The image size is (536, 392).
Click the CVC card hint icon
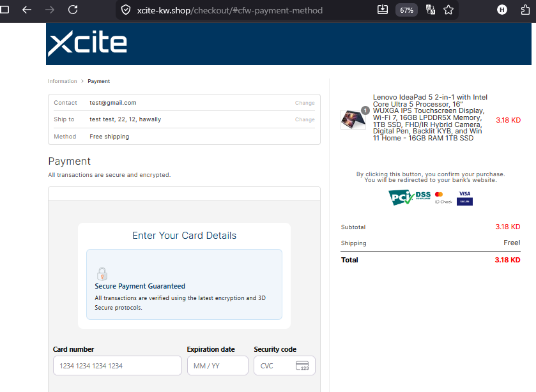point(302,366)
